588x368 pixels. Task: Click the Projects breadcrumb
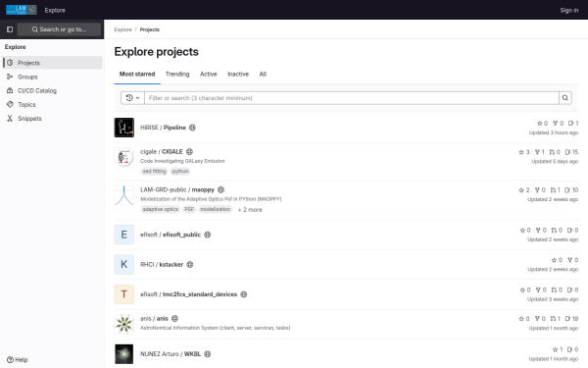pyautogui.click(x=150, y=29)
